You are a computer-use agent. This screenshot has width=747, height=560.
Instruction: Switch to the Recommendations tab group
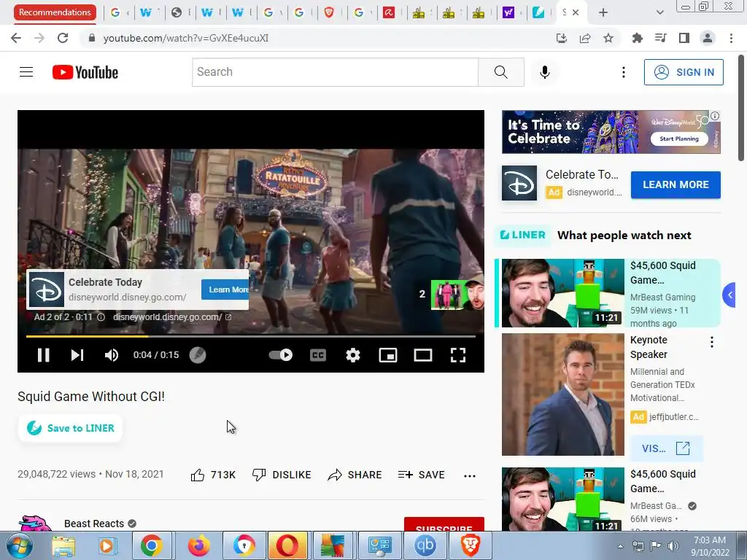(x=55, y=12)
